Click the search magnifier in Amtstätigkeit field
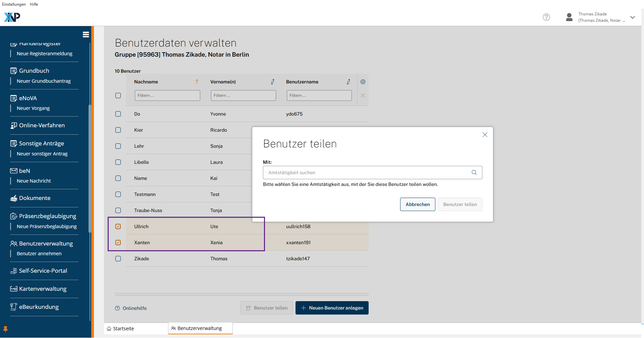Image resolution: width=644 pixels, height=338 pixels. 474,173
